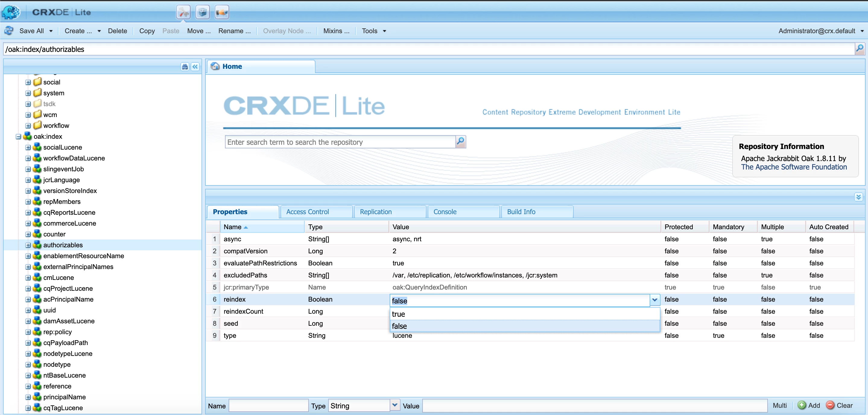Clear the new property fields
The height and width of the screenshot is (415, 868).
pos(839,405)
